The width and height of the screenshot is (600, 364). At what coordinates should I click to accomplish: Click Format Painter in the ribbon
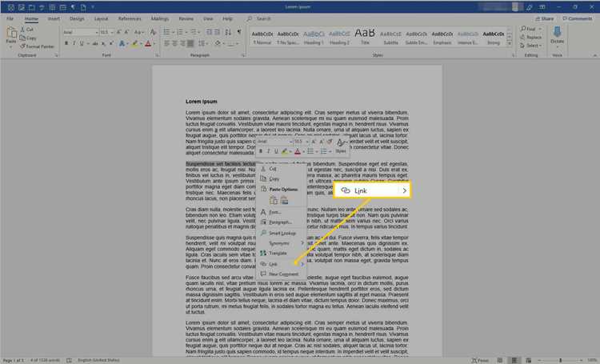(x=37, y=46)
